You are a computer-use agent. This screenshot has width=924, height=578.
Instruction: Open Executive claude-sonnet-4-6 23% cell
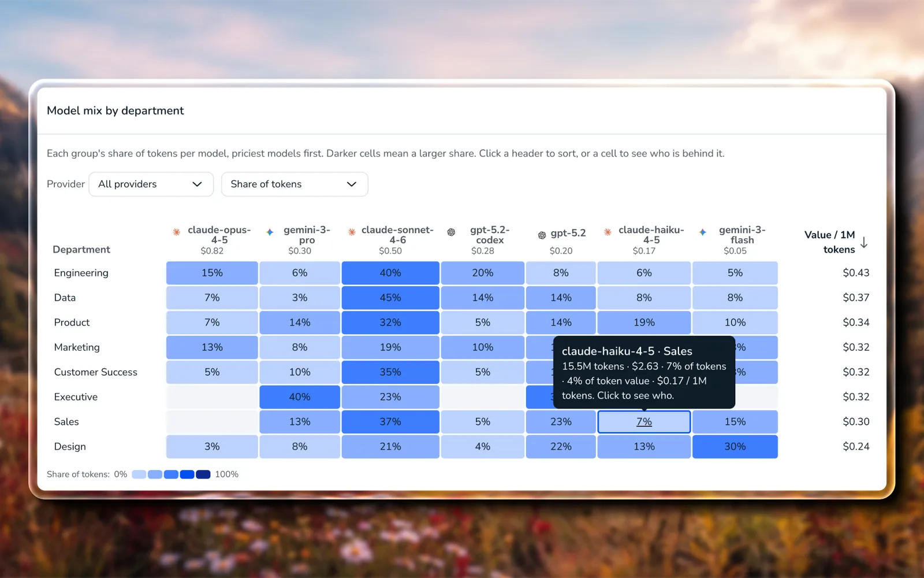pos(390,397)
